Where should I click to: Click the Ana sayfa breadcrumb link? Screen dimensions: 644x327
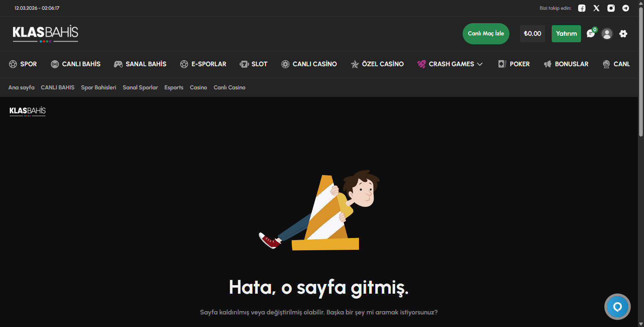tap(21, 87)
